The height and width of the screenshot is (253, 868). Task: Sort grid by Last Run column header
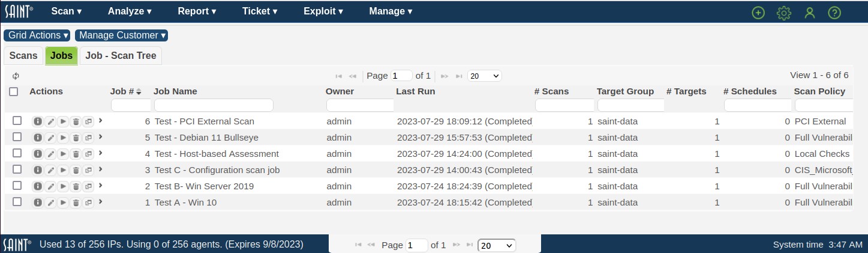click(415, 91)
